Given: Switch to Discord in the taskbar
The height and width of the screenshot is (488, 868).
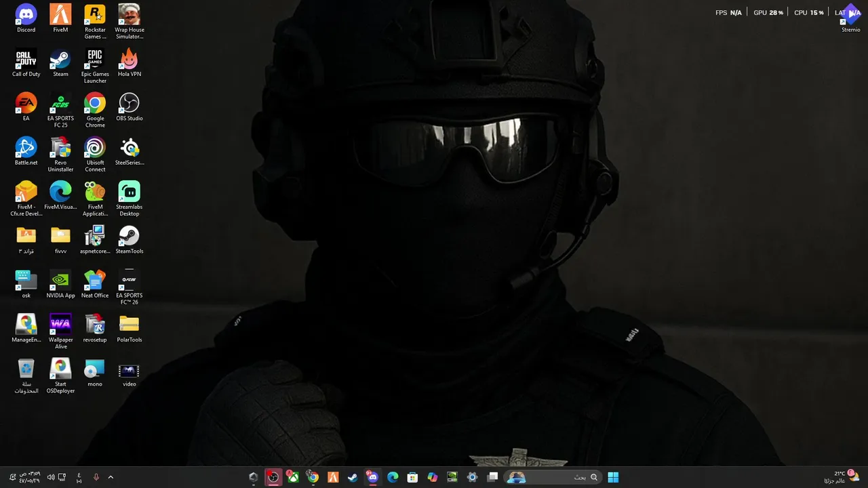Looking at the screenshot, I should pos(372,477).
